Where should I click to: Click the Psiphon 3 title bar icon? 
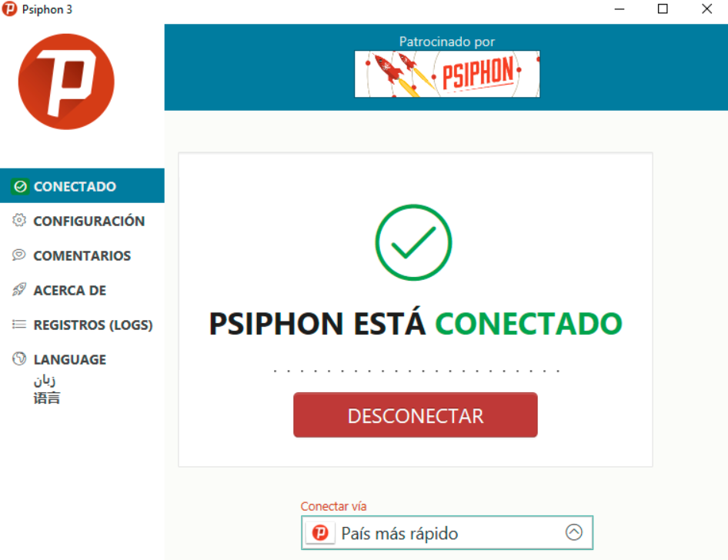click(9, 8)
